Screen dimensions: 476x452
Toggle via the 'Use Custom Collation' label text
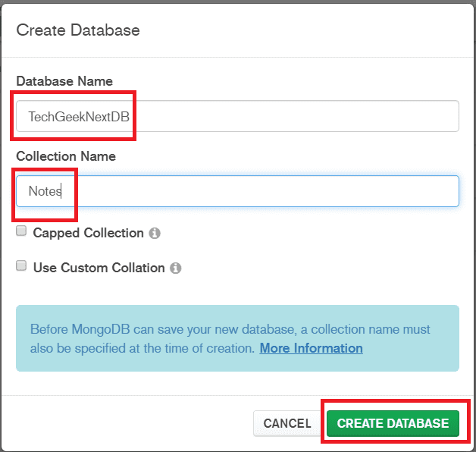(x=99, y=268)
